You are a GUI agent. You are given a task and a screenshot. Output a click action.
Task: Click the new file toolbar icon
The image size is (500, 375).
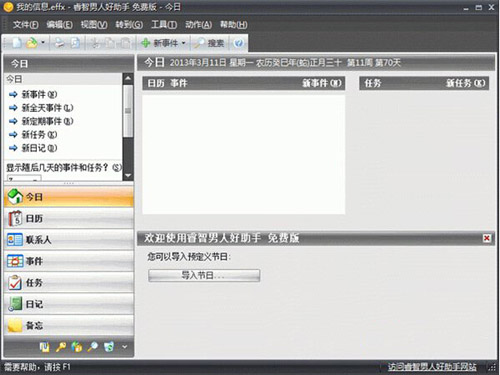click(17, 43)
